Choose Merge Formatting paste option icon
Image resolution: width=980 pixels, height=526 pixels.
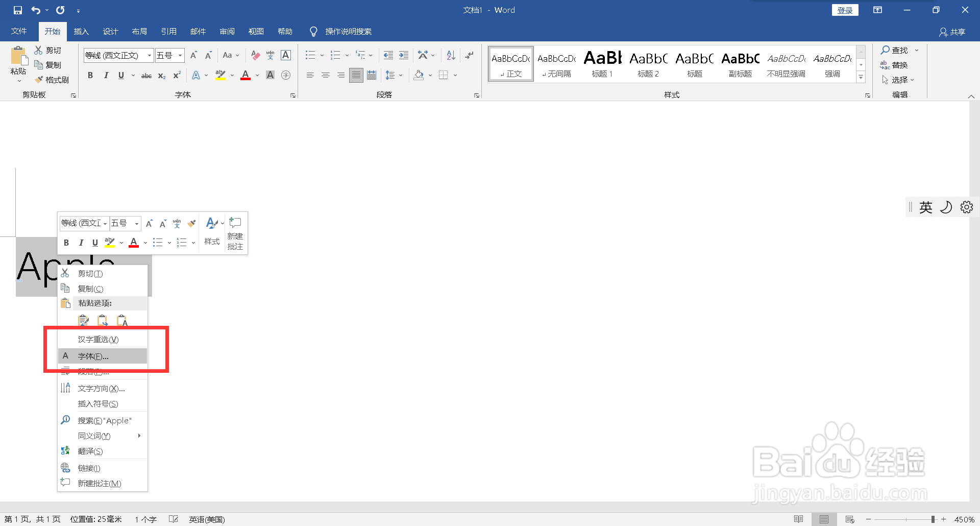coord(103,321)
